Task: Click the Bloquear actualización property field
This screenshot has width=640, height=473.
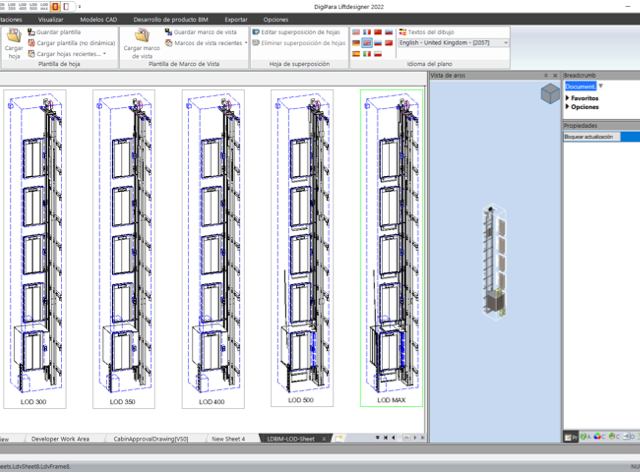Action: point(602,137)
